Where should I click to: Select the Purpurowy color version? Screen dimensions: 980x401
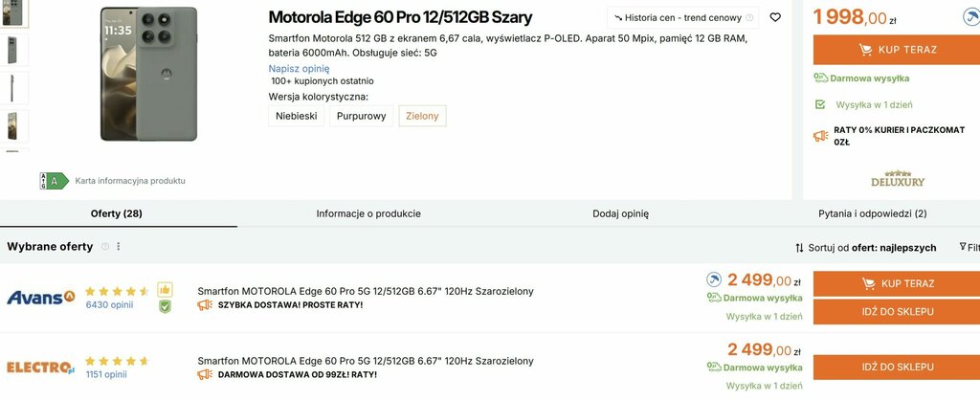(x=361, y=116)
